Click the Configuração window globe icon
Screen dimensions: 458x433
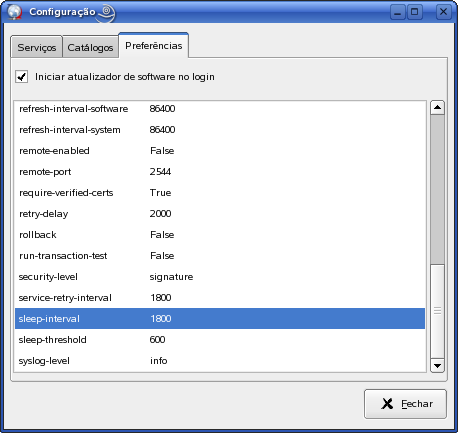point(15,12)
